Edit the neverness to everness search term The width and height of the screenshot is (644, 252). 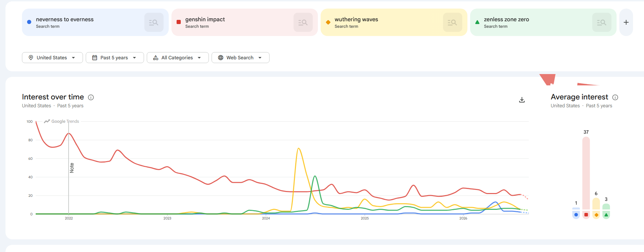(64, 20)
